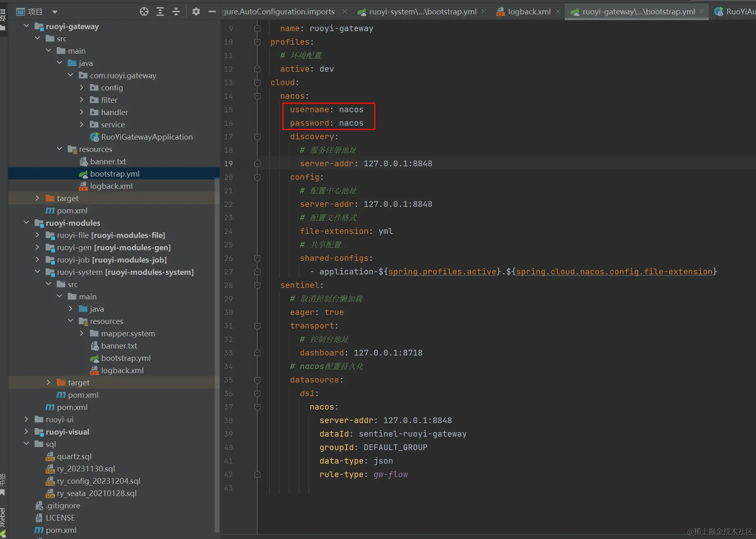Click the ry_seata_20210128.sql file icon
The height and width of the screenshot is (539, 756).
click(x=50, y=494)
